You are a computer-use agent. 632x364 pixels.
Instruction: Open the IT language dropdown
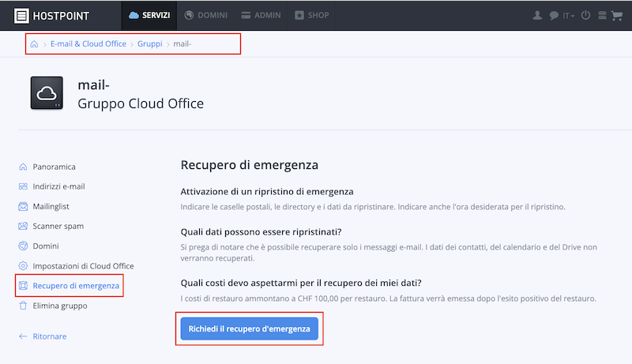pos(568,16)
